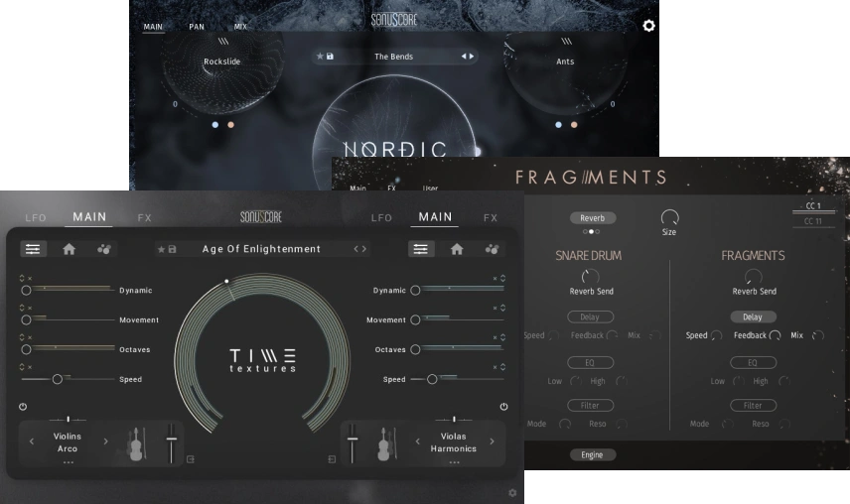The width and height of the screenshot is (850, 504).
Task: Switch to the PAN tab in Nordic
Action: tap(197, 27)
